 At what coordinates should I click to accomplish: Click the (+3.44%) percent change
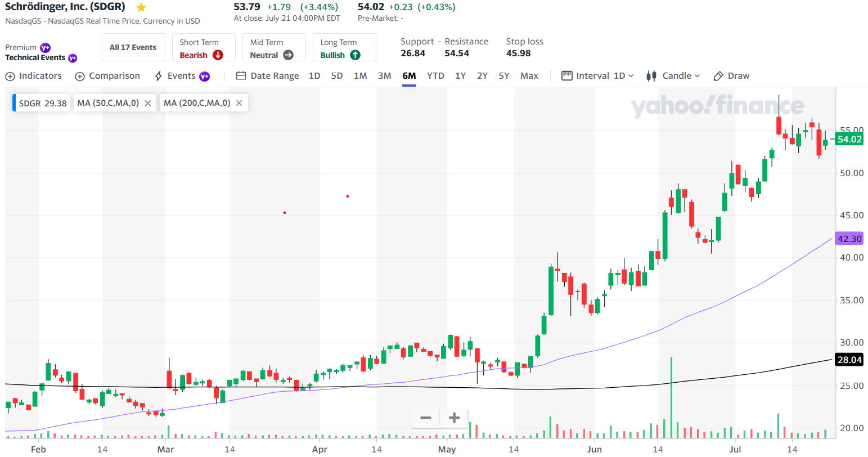click(x=319, y=7)
